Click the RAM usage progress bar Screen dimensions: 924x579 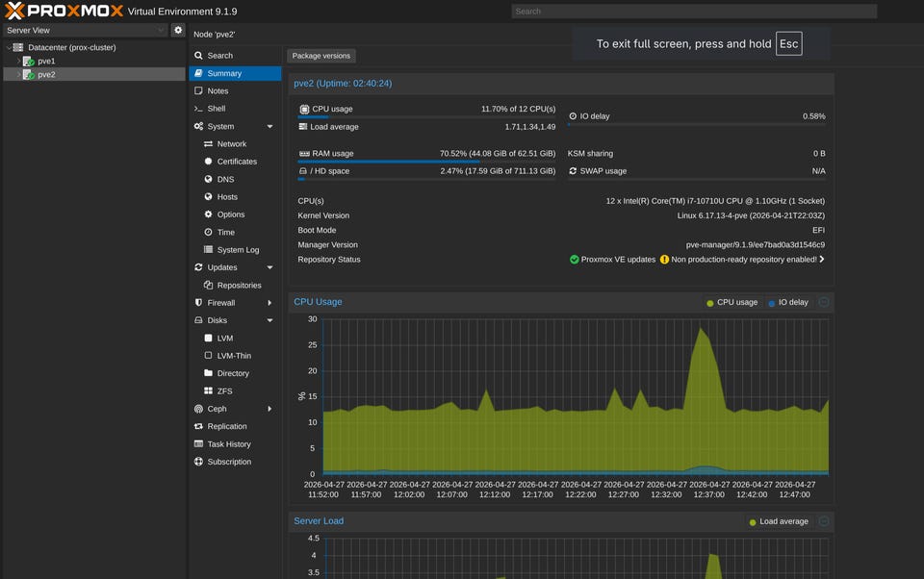point(426,162)
